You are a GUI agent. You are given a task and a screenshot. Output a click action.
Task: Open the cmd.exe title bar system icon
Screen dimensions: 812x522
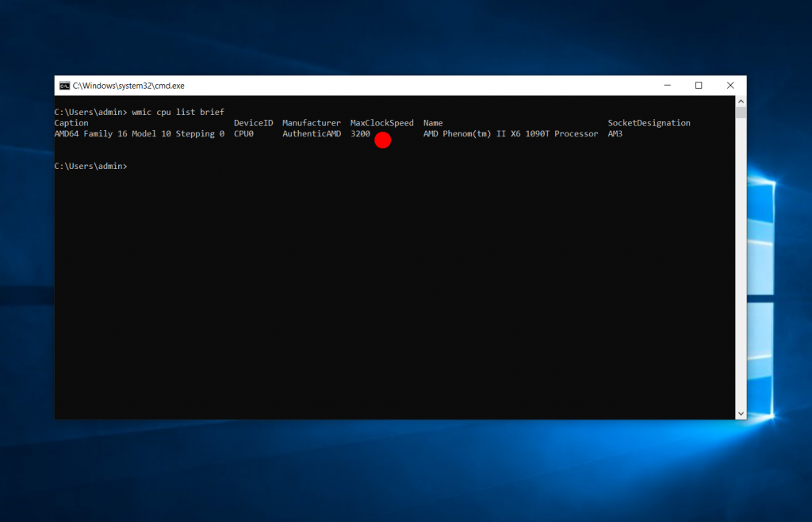pos(64,86)
